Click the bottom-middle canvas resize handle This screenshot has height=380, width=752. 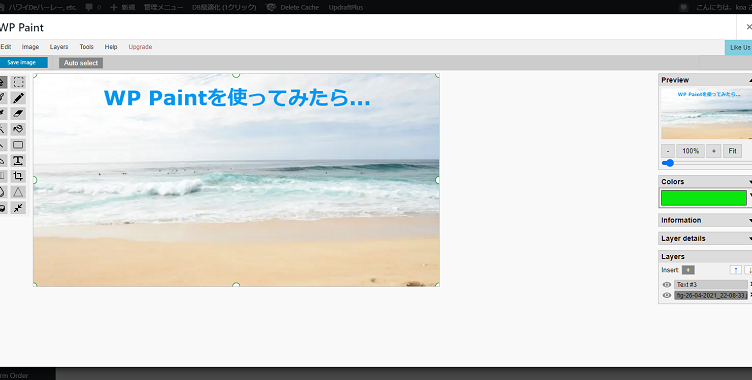coord(236,285)
